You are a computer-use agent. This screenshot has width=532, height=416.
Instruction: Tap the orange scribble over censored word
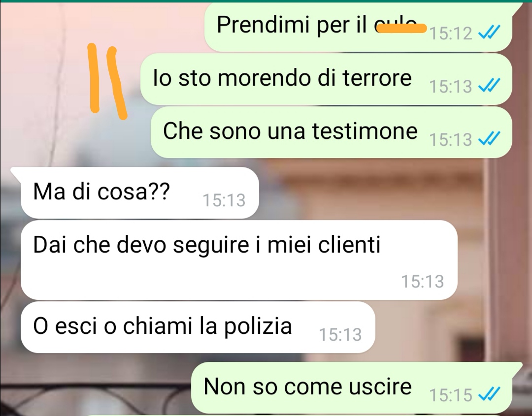pos(402,28)
